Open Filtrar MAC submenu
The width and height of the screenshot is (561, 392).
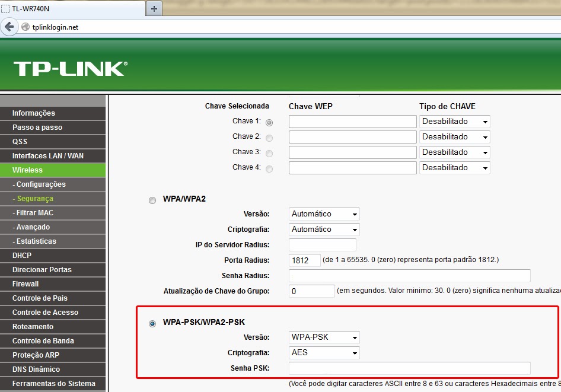53,213
